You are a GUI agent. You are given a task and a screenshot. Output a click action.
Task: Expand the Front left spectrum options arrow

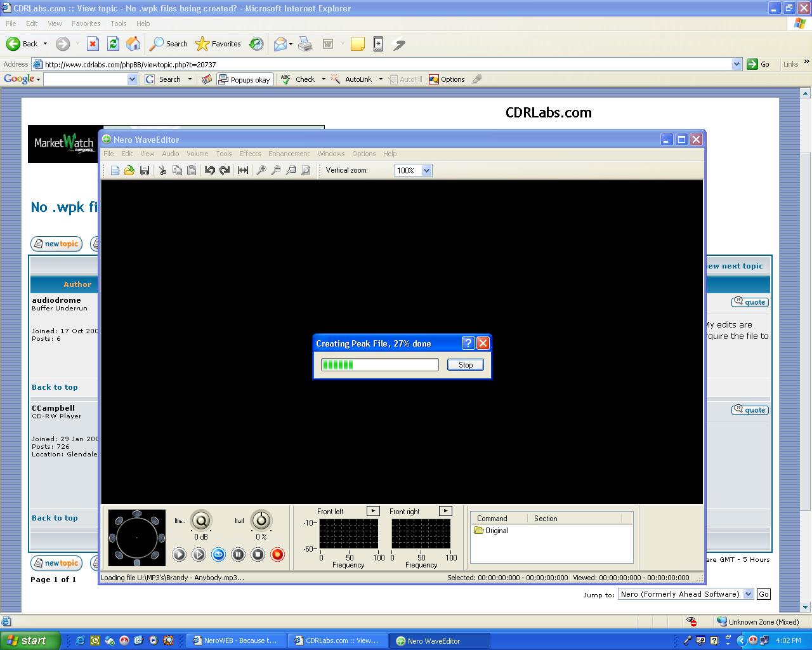pyautogui.click(x=373, y=511)
